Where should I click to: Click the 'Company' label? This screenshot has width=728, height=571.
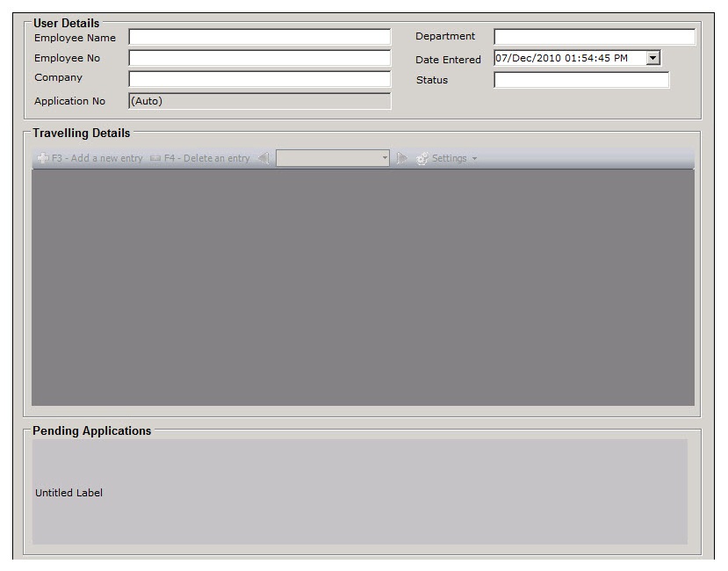(58, 77)
